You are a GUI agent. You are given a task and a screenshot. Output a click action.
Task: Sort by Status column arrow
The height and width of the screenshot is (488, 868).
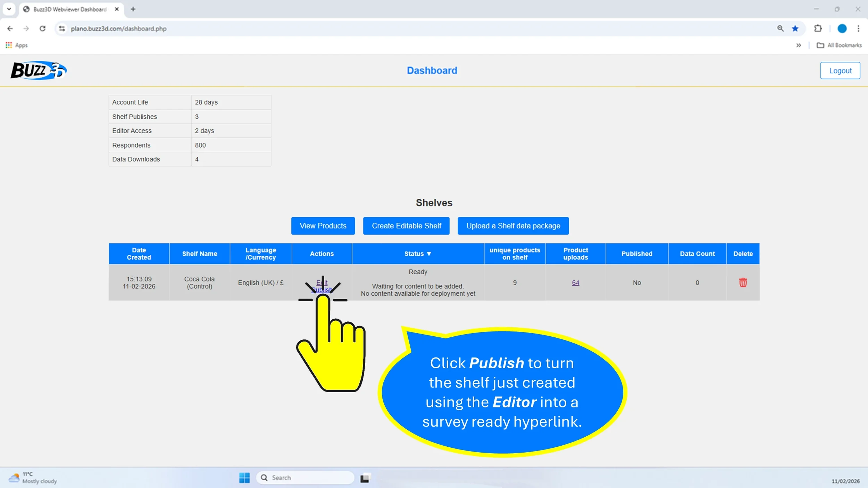pos(429,254)
